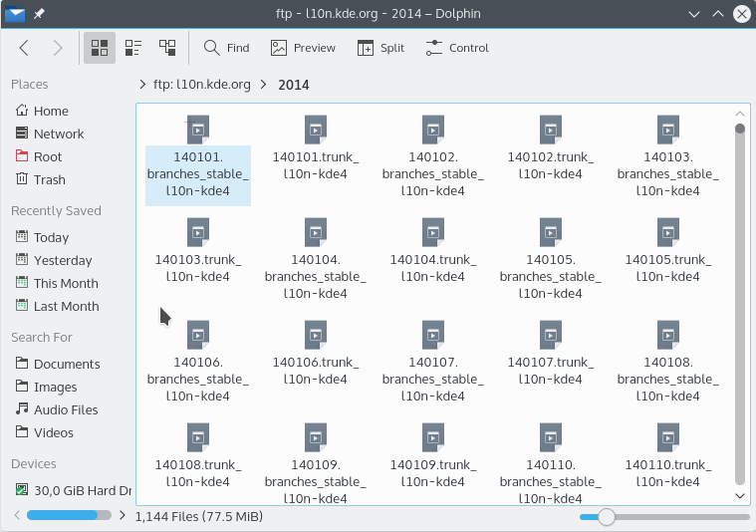Viewport: 756px width, 532px height.
Task: Select Network in Places panel
Action: (x=59, y=133)
